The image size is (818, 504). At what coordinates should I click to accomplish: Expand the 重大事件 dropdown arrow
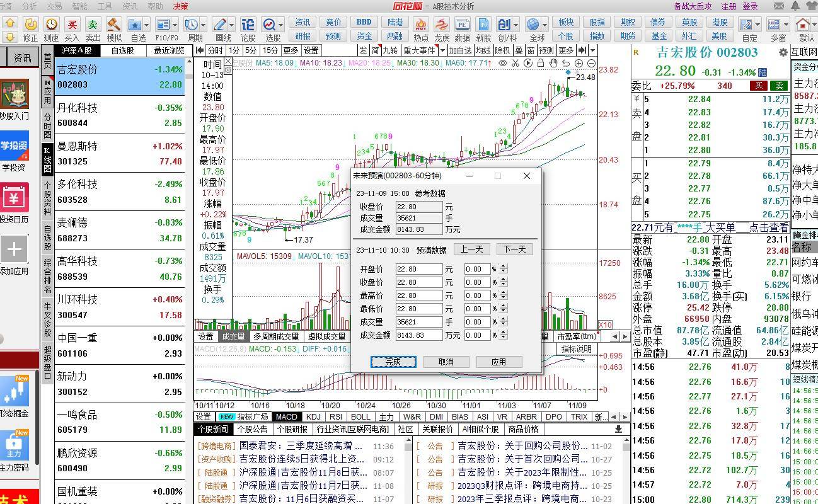[442, 50]
